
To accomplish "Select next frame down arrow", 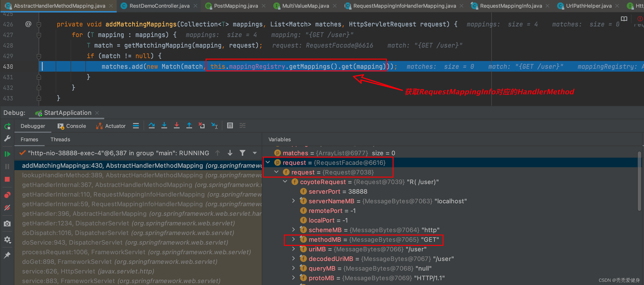I will point(230,153).
